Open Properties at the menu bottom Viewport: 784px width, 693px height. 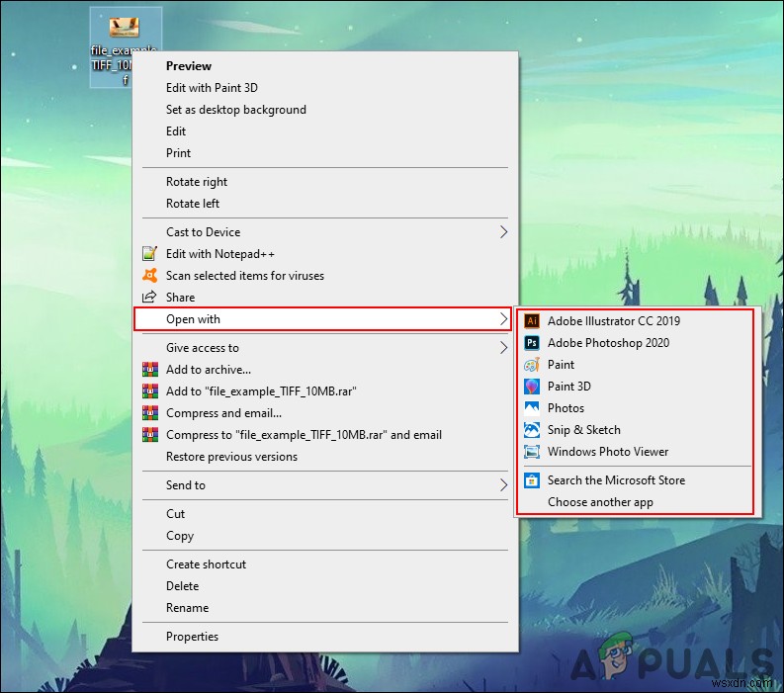click(x=325, y=637)
